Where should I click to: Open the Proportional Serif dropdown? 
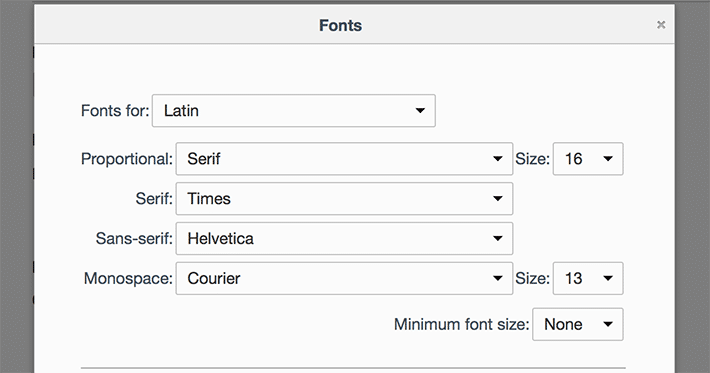(x=344, y=159)
